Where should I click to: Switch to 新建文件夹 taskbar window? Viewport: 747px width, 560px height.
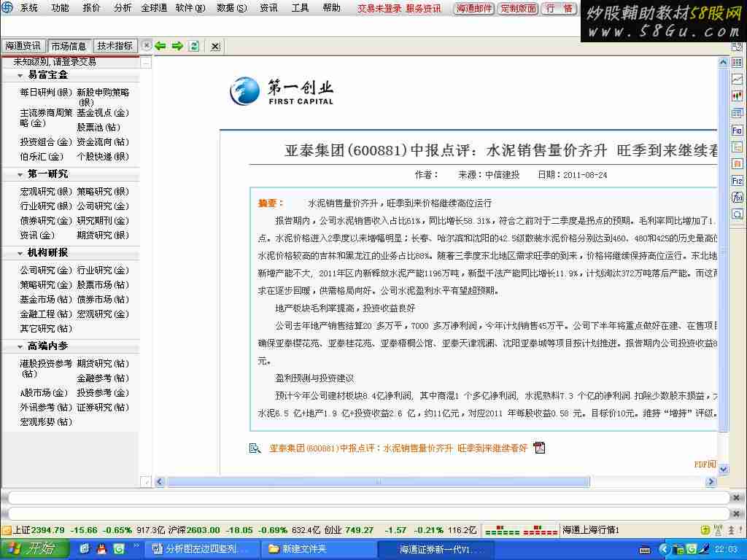tap(318, 549)
